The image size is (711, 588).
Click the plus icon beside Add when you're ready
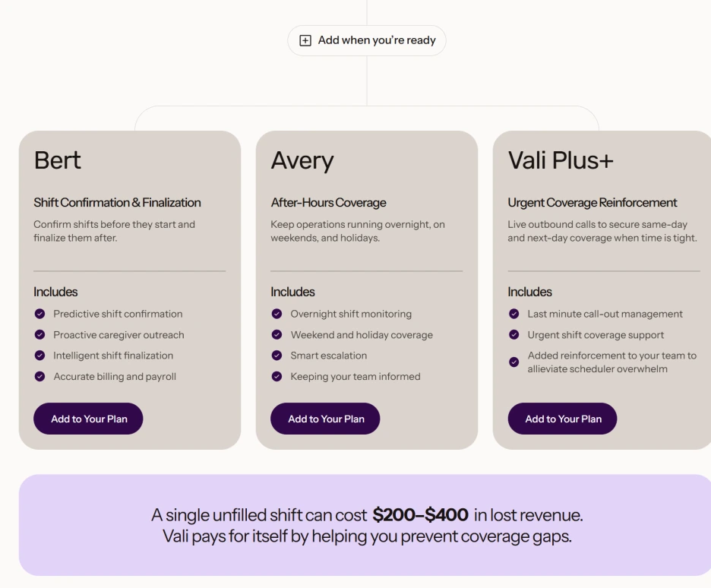click(x=305, y=40)
